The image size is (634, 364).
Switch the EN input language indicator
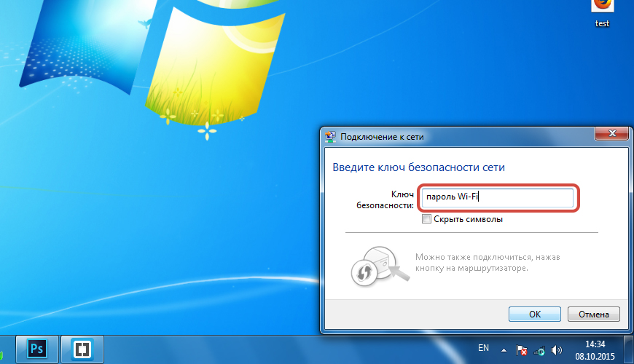[x=484, y=348]
